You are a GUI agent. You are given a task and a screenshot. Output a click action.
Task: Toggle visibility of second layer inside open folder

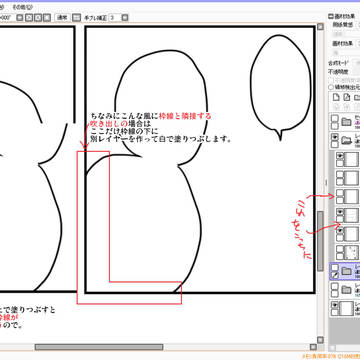pyautogui.click(x=340, y=174)
